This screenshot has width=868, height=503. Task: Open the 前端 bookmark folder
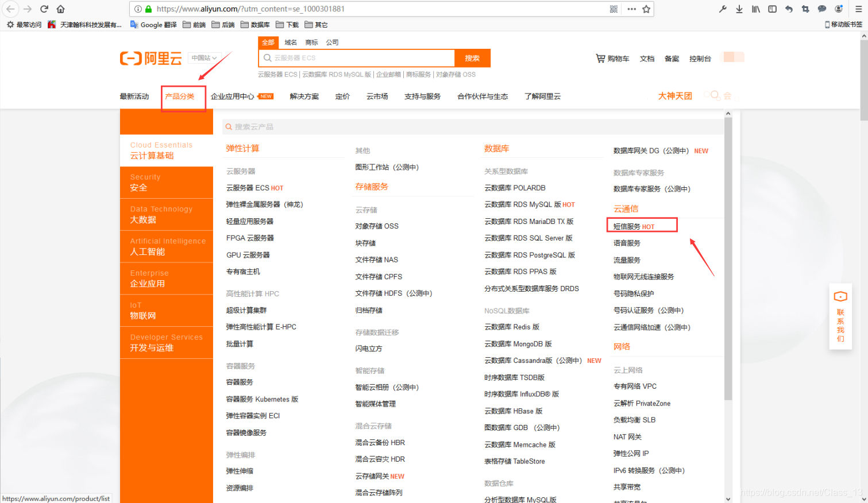pos(194,25)
